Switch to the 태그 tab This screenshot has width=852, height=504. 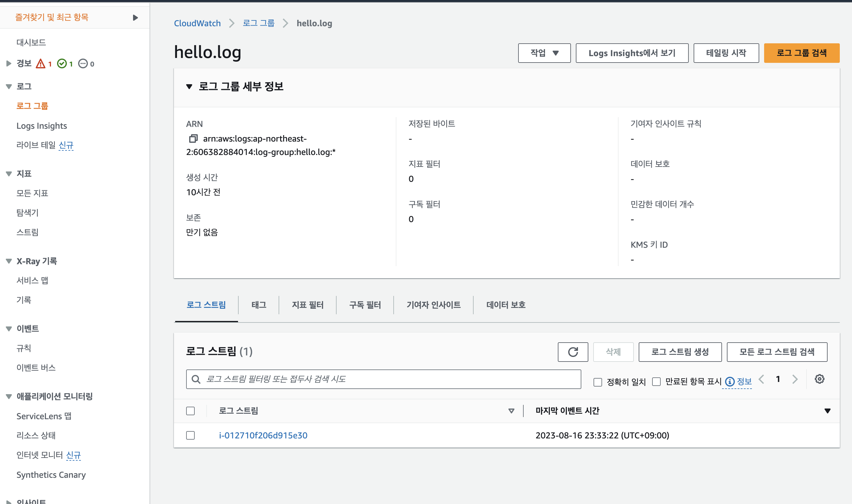(259, 305)
